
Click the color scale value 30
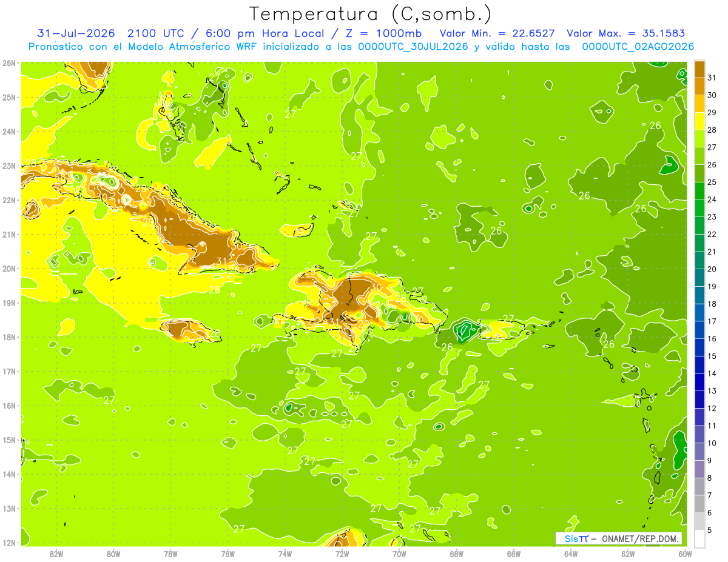712,95
